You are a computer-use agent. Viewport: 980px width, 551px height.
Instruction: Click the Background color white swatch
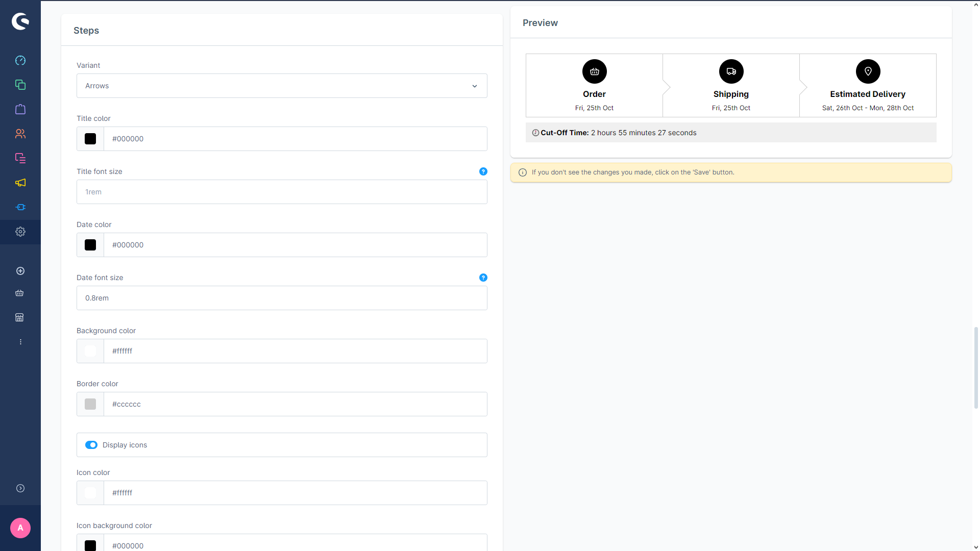coord(90,350)
